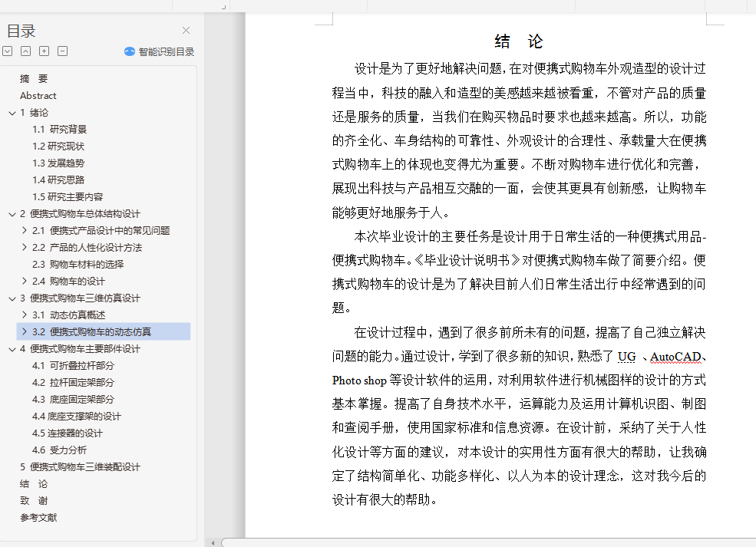
Task: Open section 1.2 研究现状
Action: pyautogui.click(x=58, y=146)
